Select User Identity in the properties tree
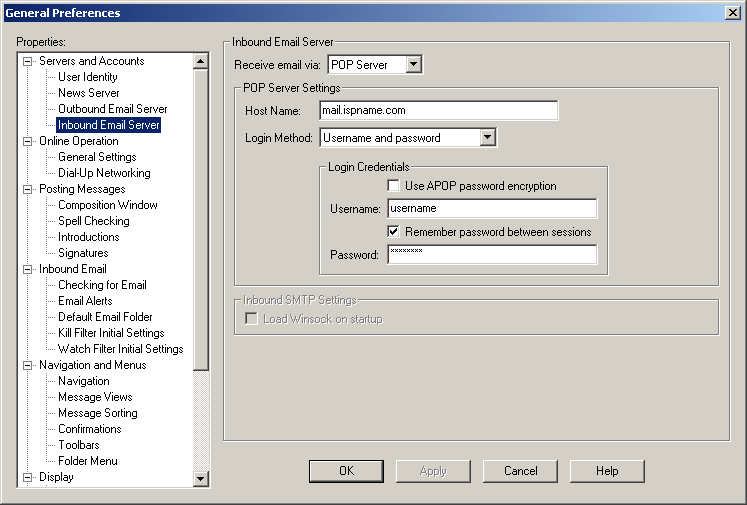Image resolution: width=747 pixels, height=505 pixels. 87,77
